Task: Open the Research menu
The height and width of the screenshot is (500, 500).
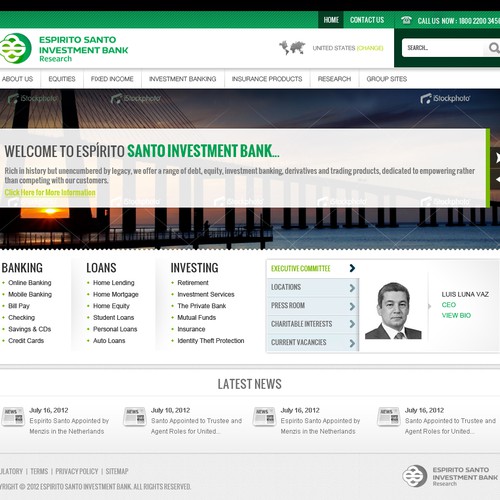Action: (334, 79)
